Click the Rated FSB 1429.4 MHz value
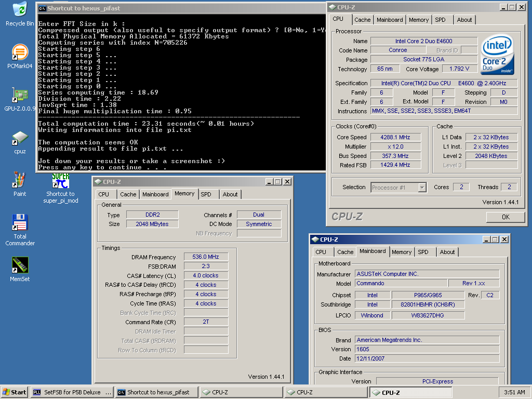This screenshot has height=399, width=532. pyautogui.click(x=395, y=165)
